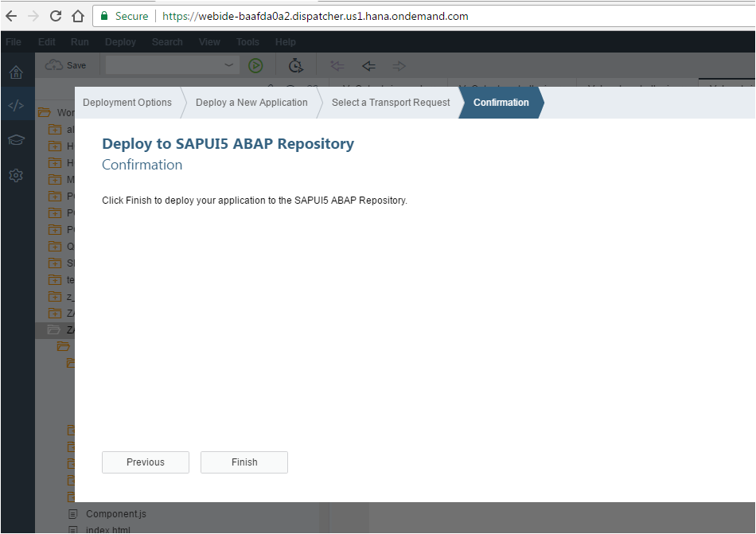Expand the 'M' folder in workspace tree
Screen dimensions: 756x534
61,180
